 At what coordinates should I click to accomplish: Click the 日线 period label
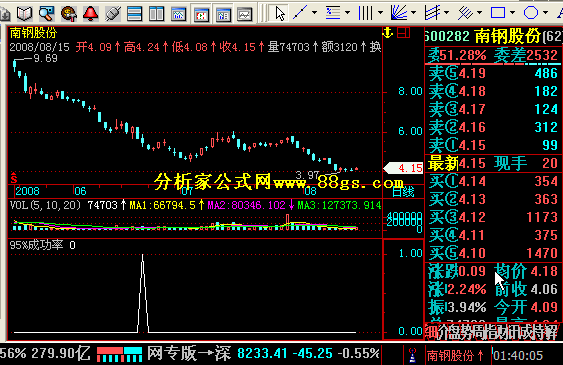pyautogui.click(x=404, y=192)
